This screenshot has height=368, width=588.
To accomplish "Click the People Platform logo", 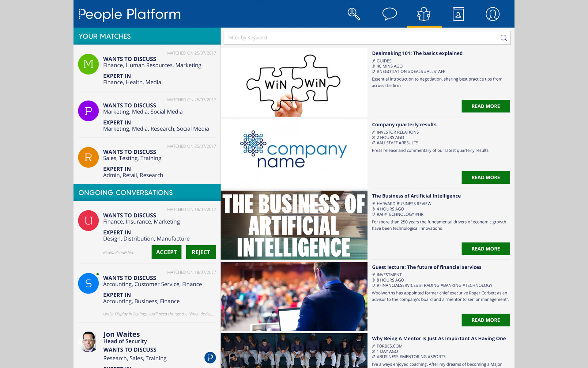I will tap(130, 14).
